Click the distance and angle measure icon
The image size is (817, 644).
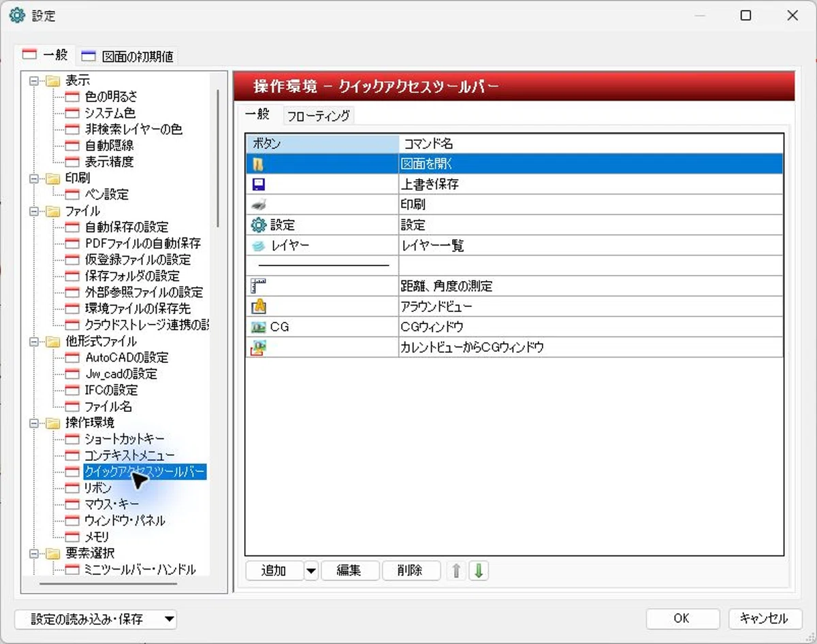pos(259,286)
